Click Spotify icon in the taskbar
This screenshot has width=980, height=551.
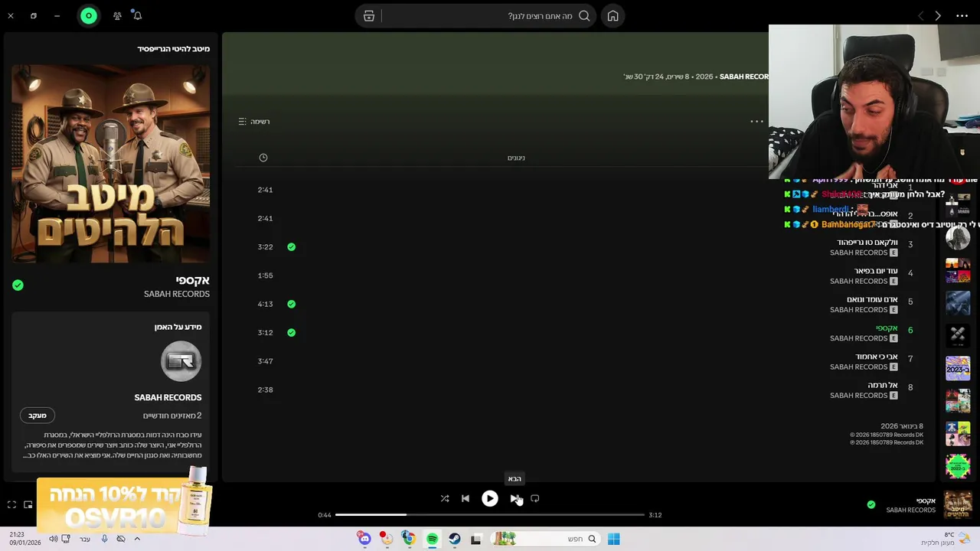433,539
